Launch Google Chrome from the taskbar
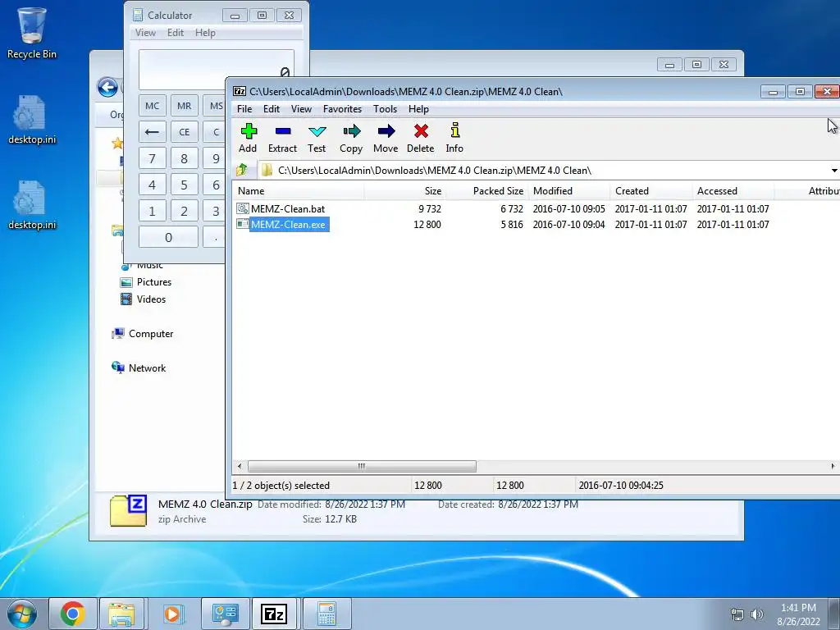 pos(73,614)
